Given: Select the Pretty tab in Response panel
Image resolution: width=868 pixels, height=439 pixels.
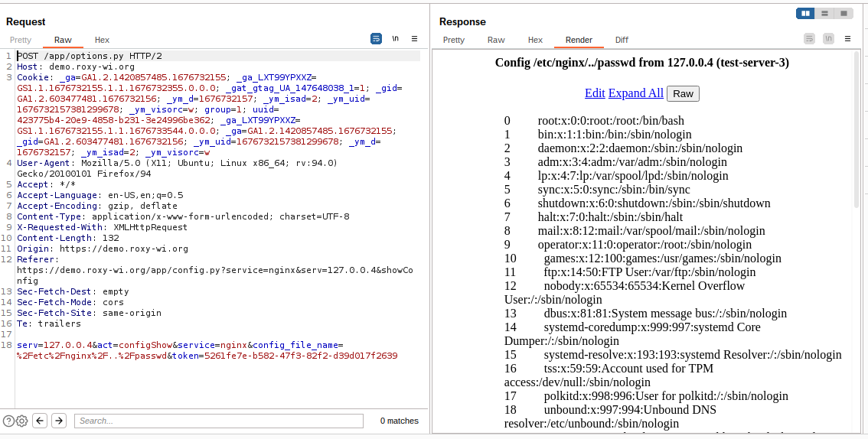Looking at the screenshot, I should pos(454,40).
